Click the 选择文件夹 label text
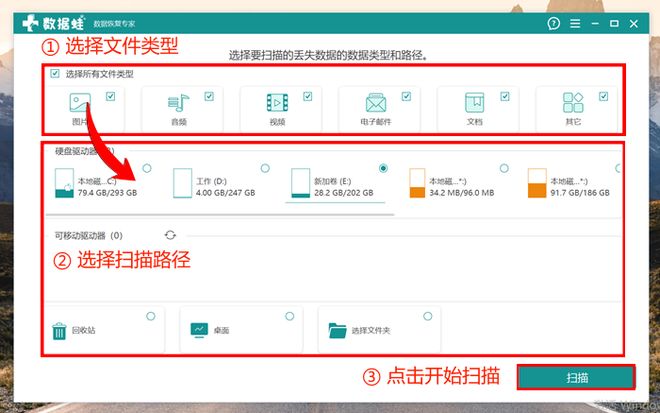The width and height of the screenshot is (660, 413). [371, 330]
